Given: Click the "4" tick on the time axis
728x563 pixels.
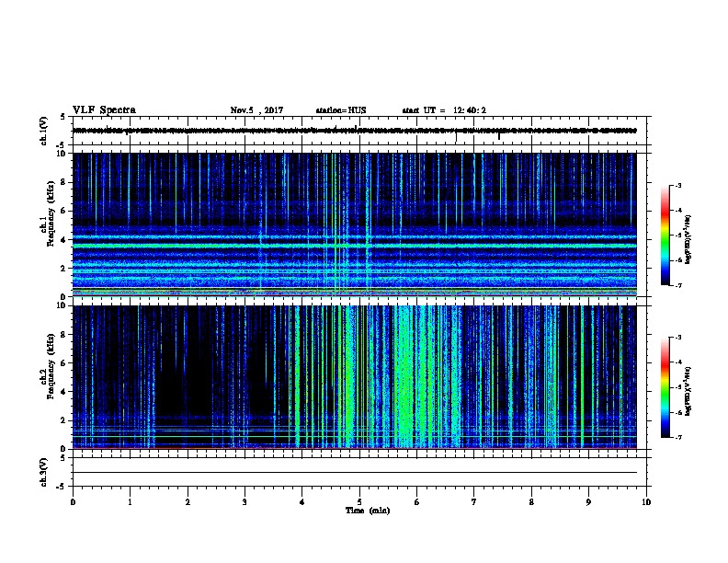Looking at the screenshot, I should 302,502.
